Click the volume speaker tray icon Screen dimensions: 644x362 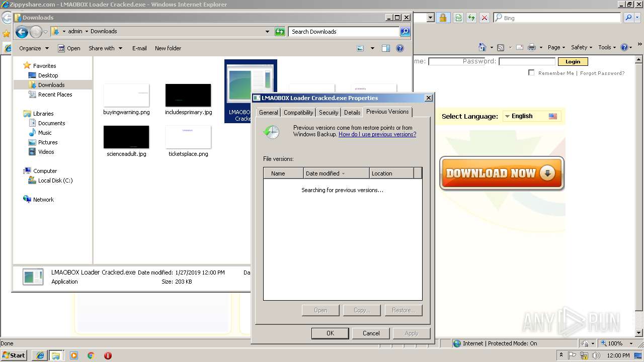coord(595,355)
